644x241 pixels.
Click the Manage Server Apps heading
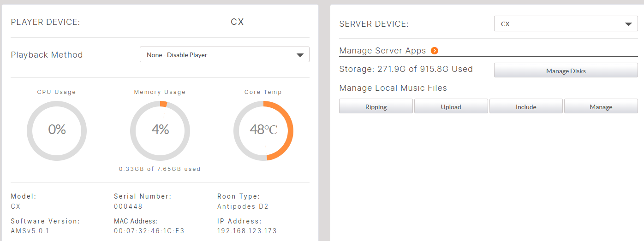pyautogui.click(x=382, y=51)
